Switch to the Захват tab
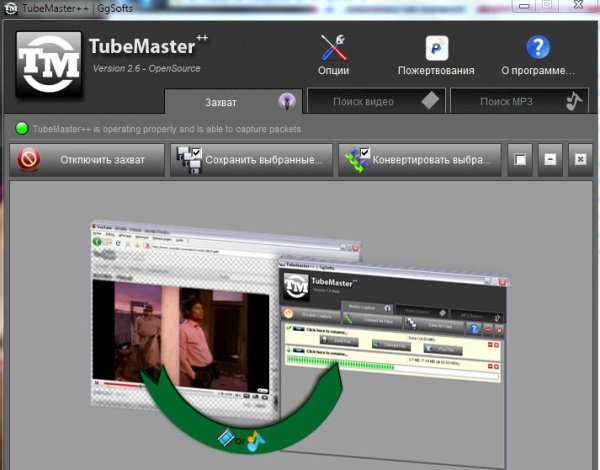Image resolution: width=600 pixels, height=470 pixels. pyautogui.click(x=233, y=102)
